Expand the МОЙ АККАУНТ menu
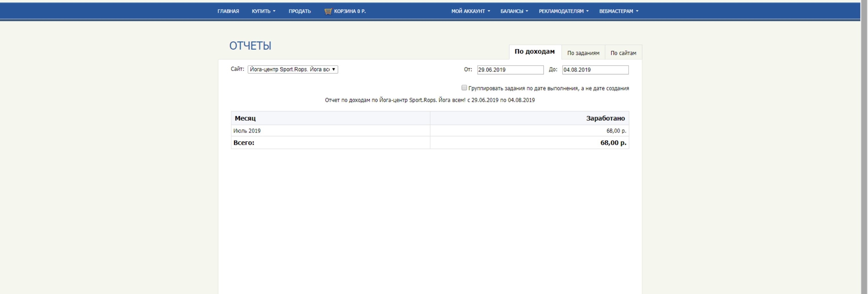 (x=470, y=11)
